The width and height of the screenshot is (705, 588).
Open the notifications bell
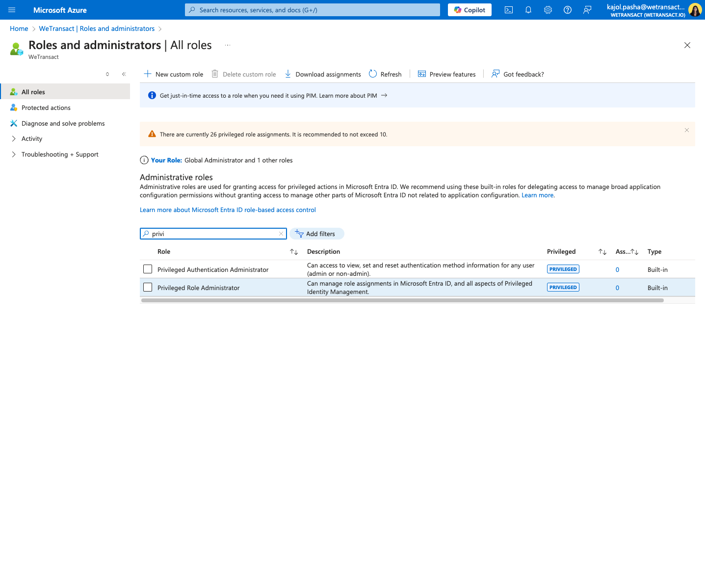[x=528, y=10]
